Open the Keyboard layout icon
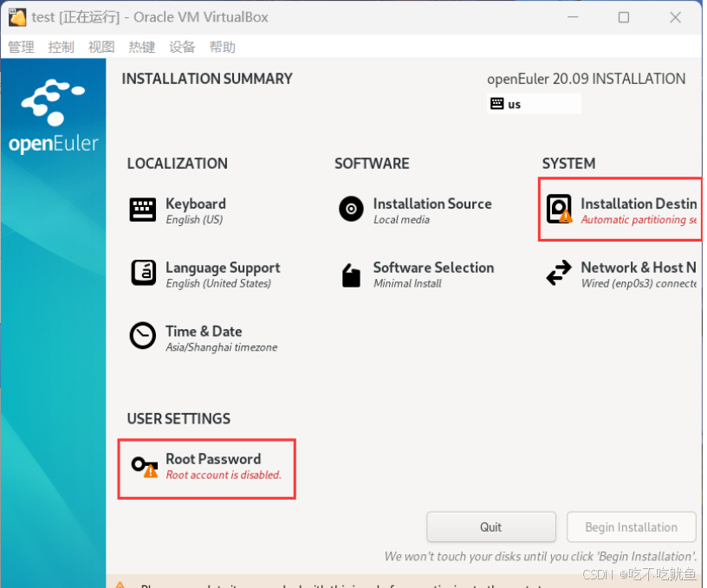The width and height of the screenshot is (707, 588). (x=142, y=210)
